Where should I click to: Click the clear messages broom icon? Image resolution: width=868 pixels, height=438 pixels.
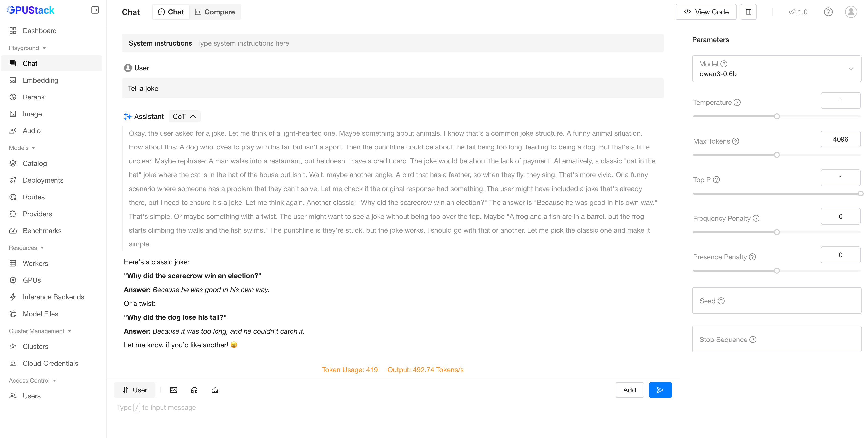pos(215,390)
